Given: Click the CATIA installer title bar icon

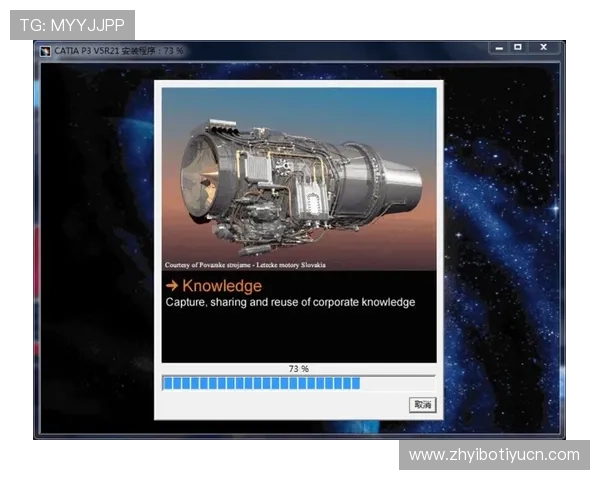Looking at the screenshot, I should [x=45, y=50].
